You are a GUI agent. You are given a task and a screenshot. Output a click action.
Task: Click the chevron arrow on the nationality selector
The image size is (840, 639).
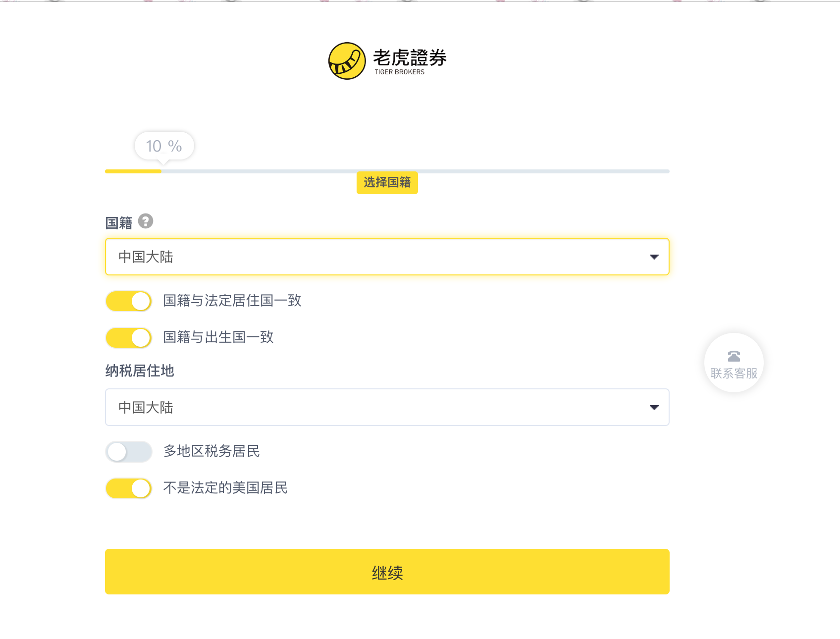click(655, 257)
